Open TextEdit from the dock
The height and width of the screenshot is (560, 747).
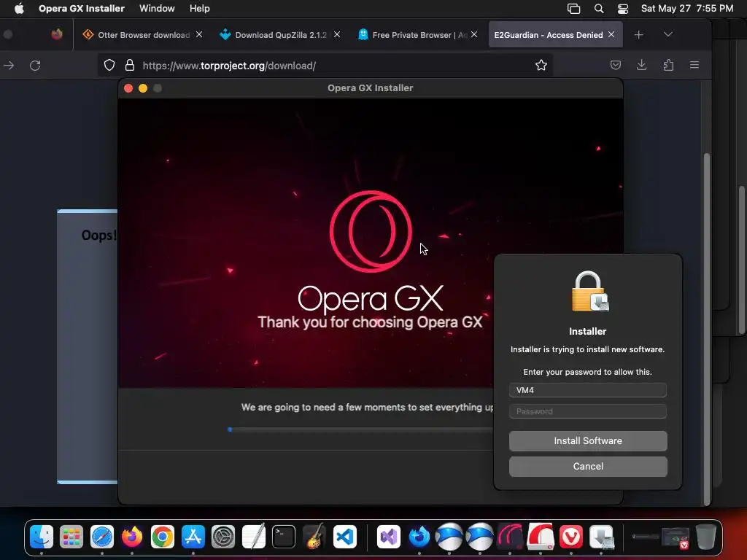[x=253, y=537]
